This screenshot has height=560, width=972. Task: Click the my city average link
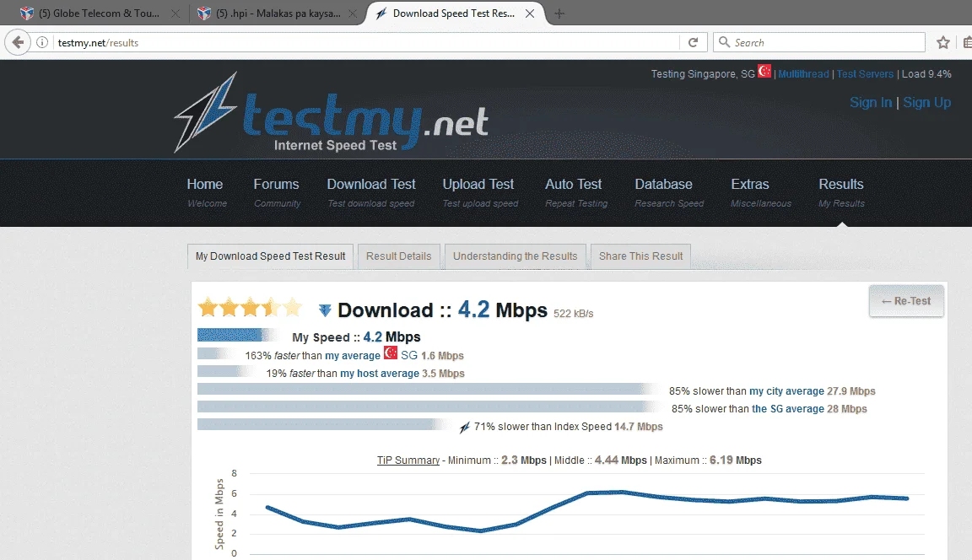pyautogui.click(x=786, y=391)
